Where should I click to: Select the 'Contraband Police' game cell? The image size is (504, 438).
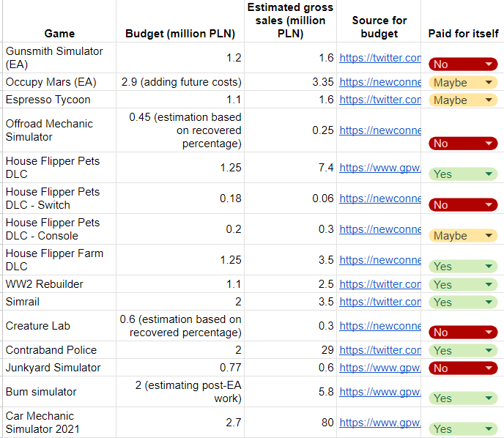pyautogui.click(x=59, y=350)
